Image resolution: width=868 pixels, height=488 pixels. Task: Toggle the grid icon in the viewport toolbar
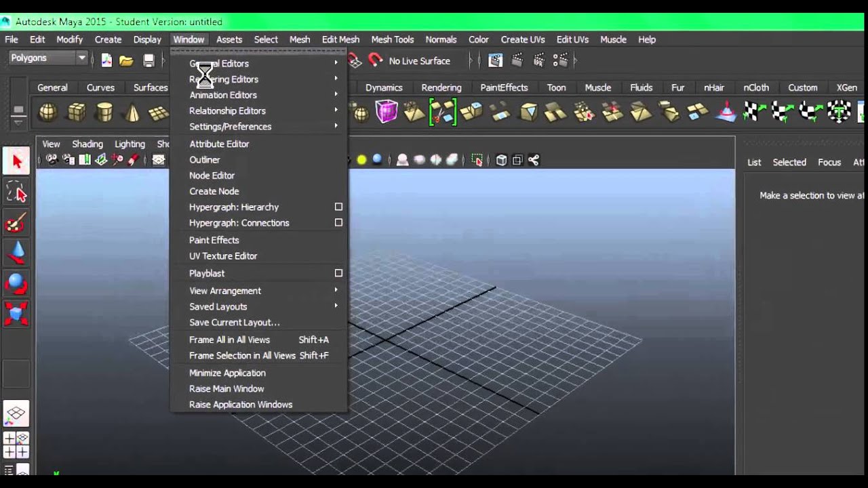pyautogui.click(x=158, y=160)
